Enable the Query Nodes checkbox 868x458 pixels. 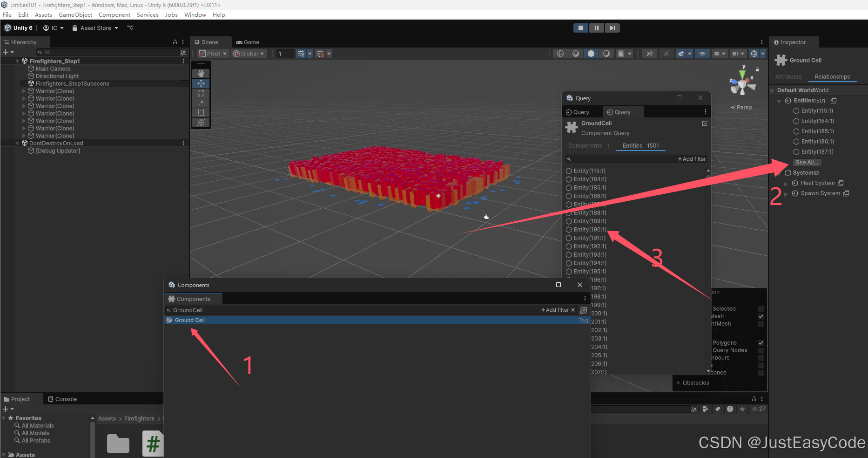[761, 350]
